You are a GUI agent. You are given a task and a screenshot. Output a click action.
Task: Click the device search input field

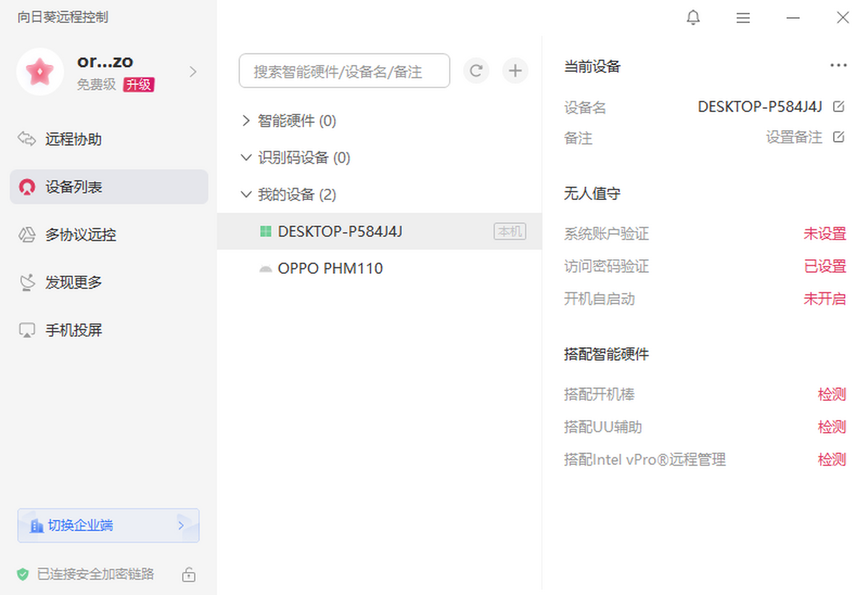(x=344, y=71)
